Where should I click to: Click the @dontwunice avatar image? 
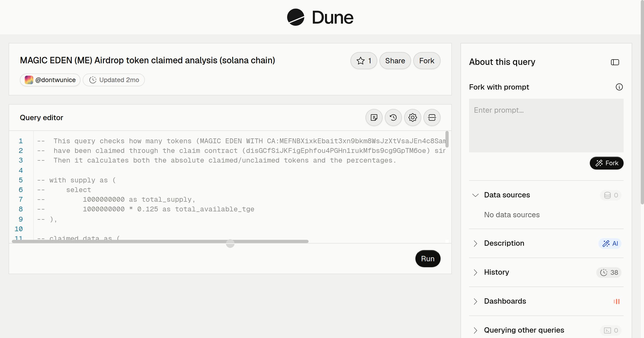29,80
